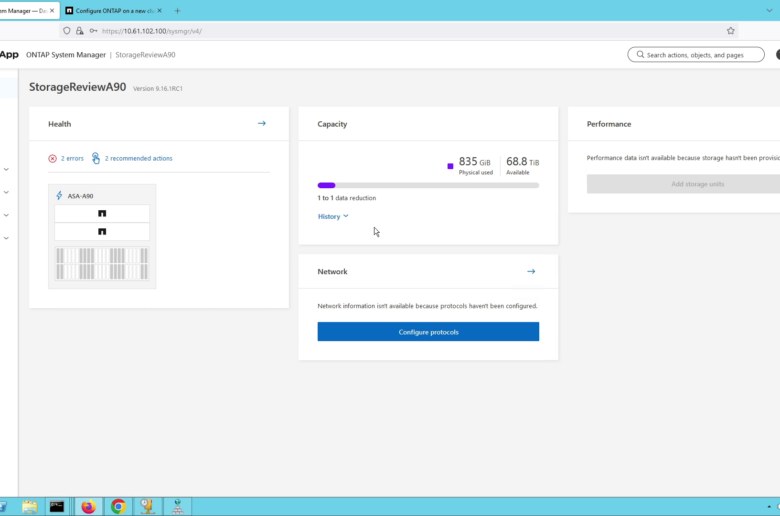Click the capacity usage progress bar

click(x=428, y=185)
